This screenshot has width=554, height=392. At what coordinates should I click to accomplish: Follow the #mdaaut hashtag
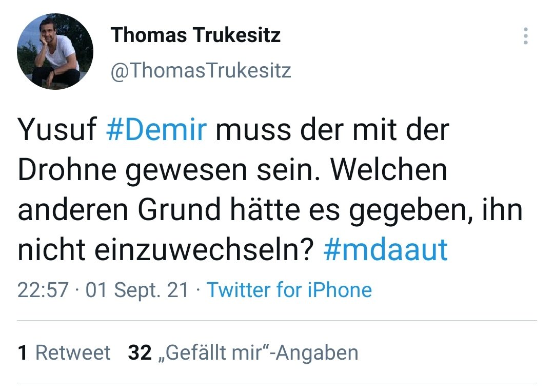pos(385,250)
